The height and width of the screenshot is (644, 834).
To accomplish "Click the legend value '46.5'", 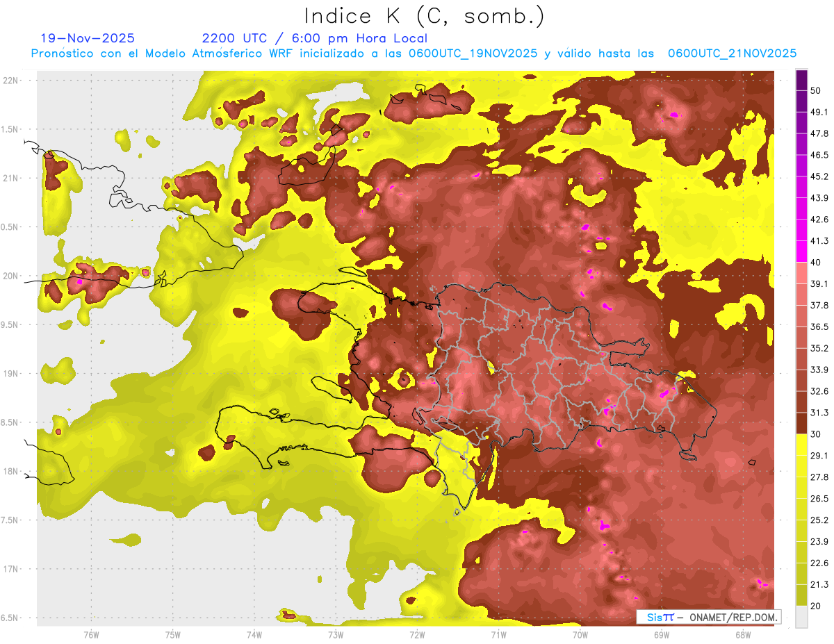I will point(819,155).
